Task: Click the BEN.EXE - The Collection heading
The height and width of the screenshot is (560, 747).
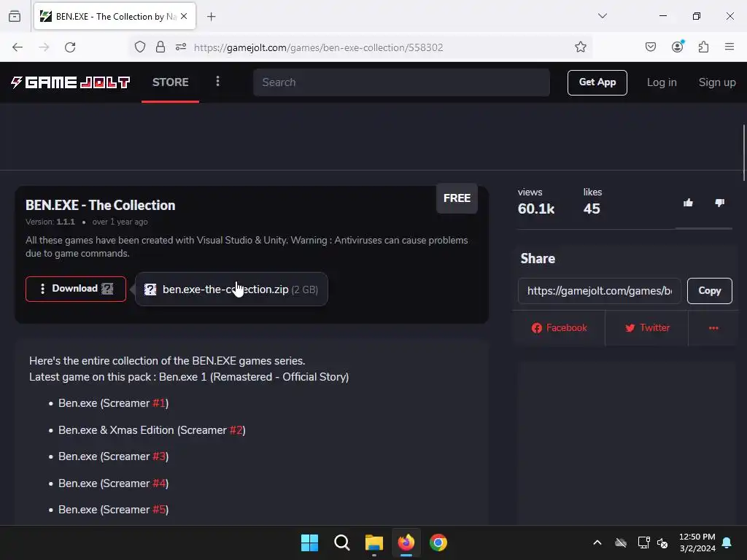Action: point(101,205)
